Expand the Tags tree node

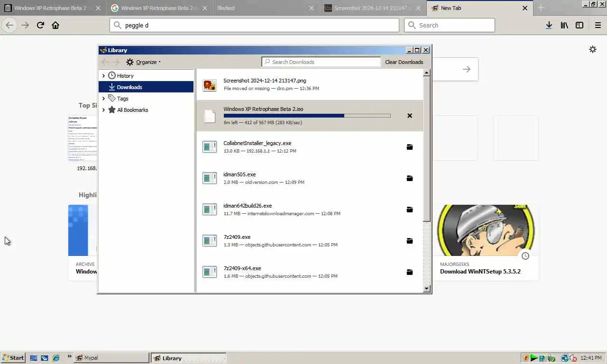[x=103, y=98]
